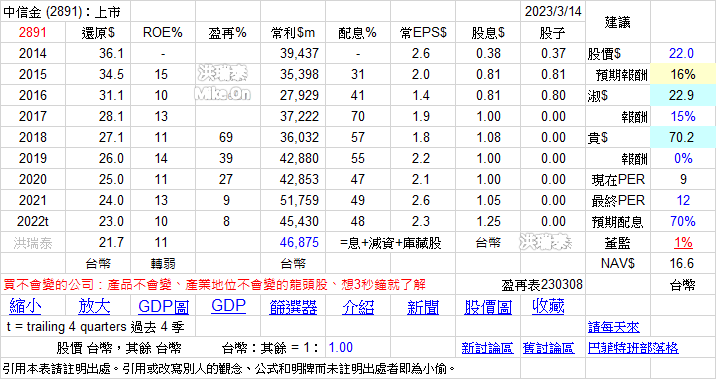This screenshot has width=716, height=379.
Task: Select the 還原 value 21.7
Action: [x=111, y=242]
